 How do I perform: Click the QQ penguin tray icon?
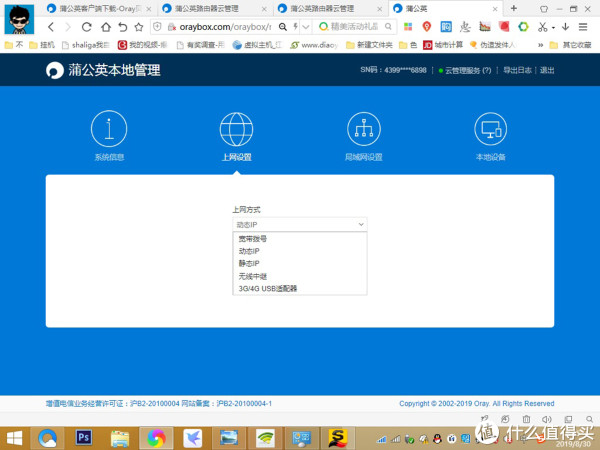(437, 439)
